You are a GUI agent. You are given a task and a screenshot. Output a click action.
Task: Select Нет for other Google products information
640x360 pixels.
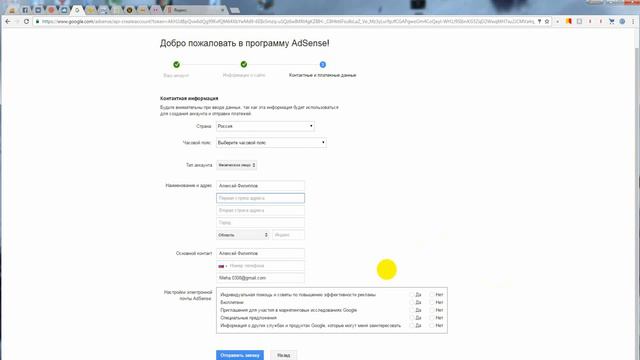432,326
